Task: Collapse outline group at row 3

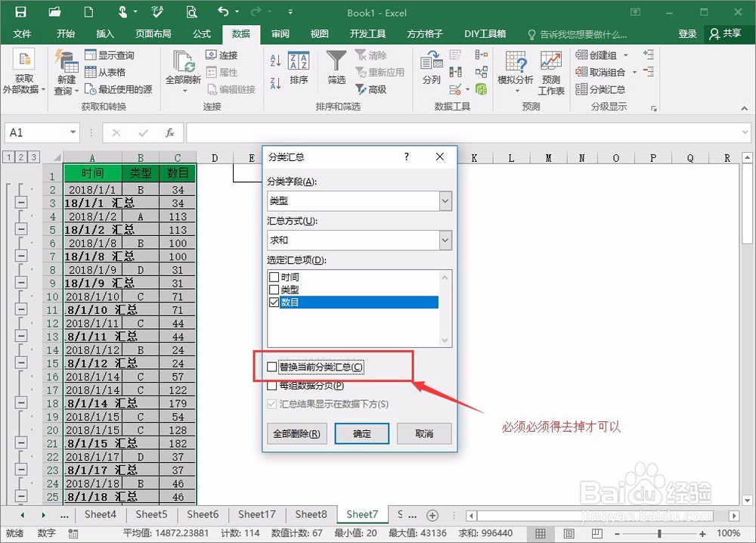Action: pos(21,203)
